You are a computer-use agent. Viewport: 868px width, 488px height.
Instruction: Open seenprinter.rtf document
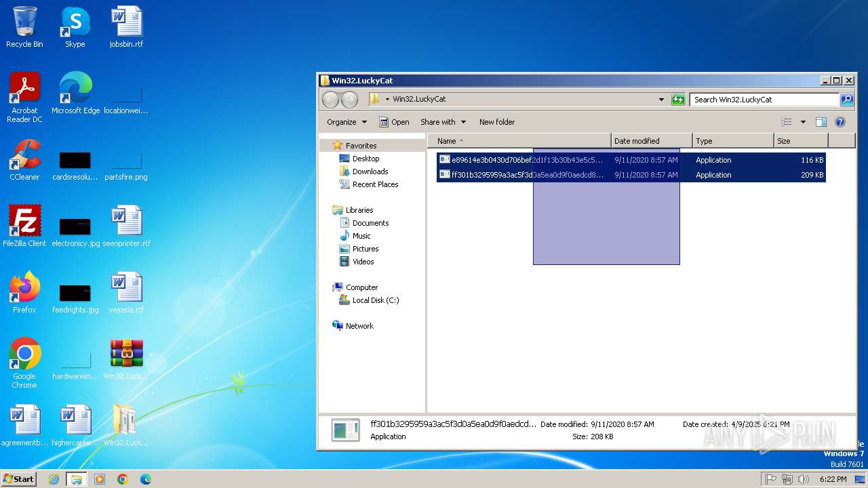tap(126, 226)
